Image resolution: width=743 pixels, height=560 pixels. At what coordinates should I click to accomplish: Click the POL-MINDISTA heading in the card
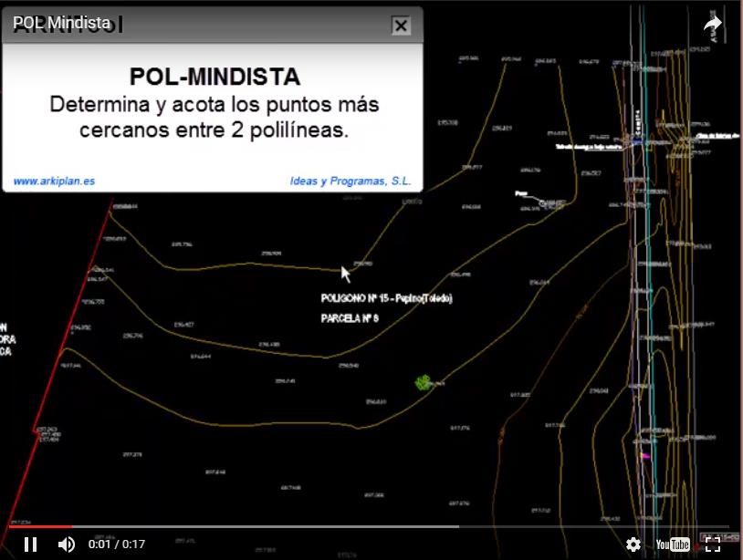[x=215, y=76]
